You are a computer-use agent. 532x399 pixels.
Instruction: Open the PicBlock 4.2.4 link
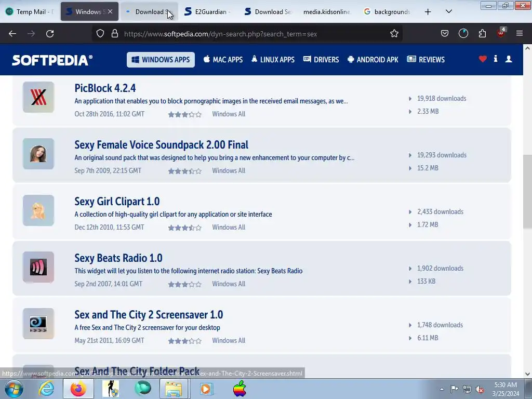105,88
